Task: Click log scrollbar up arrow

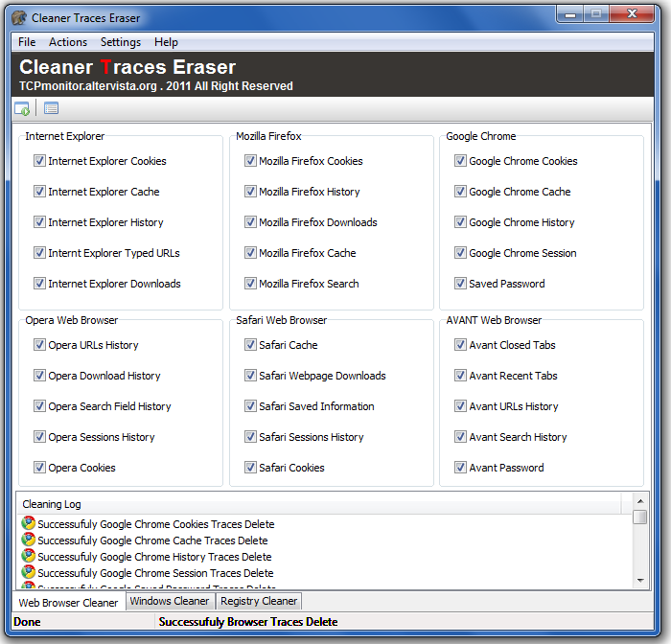Action: [640, 500]
